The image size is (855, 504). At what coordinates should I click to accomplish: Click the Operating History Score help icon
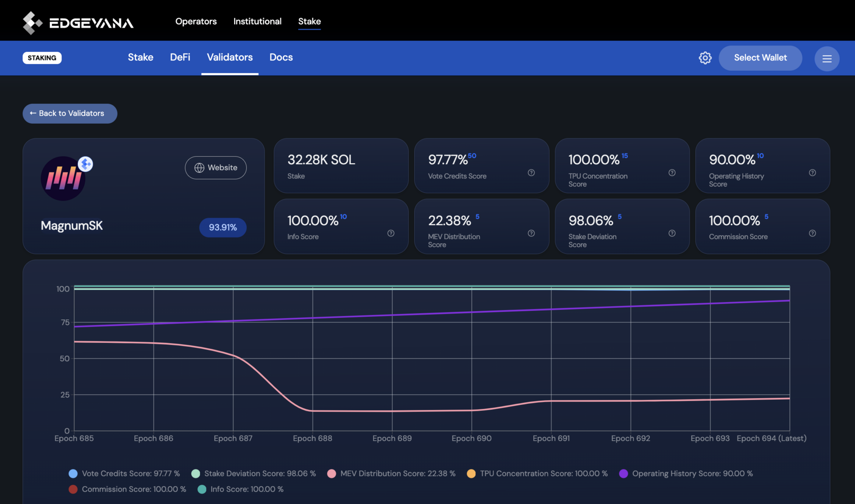[x=812, y=173]
